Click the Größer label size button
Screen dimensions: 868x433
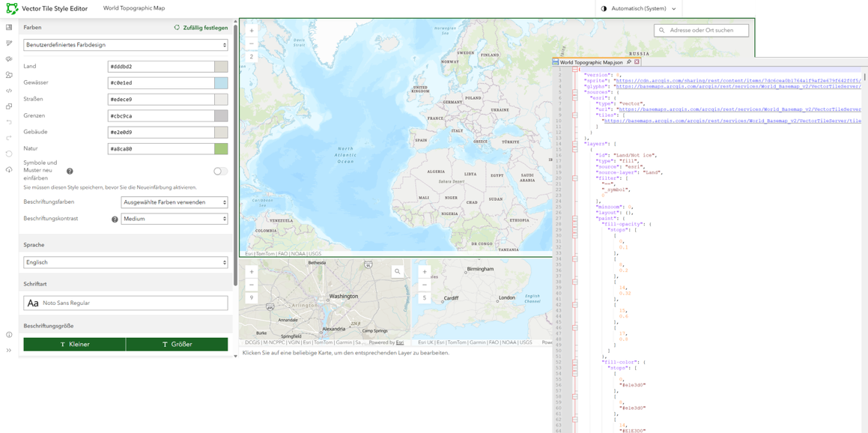pos(177,345)
